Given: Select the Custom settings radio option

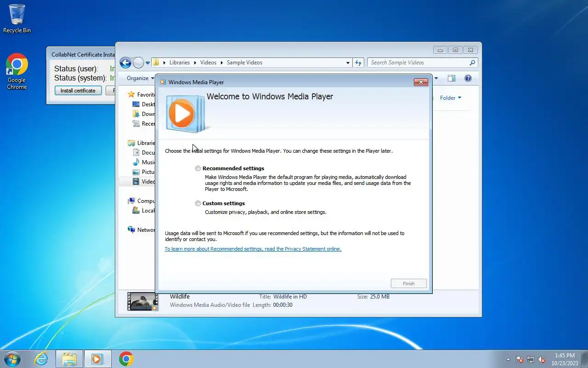Looking at the screenshot, I should pyautogui.click(x=198, y=203).
